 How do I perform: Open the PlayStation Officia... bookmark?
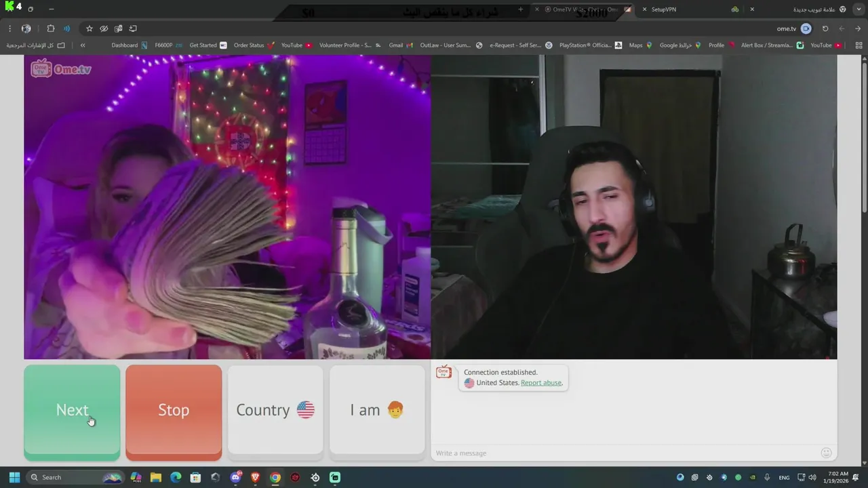(591, 45)
